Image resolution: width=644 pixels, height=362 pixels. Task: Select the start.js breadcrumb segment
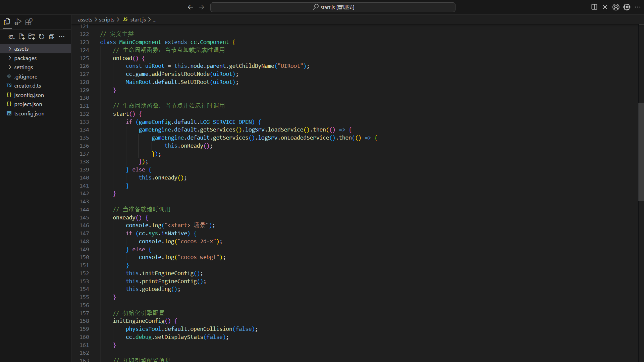135,20
